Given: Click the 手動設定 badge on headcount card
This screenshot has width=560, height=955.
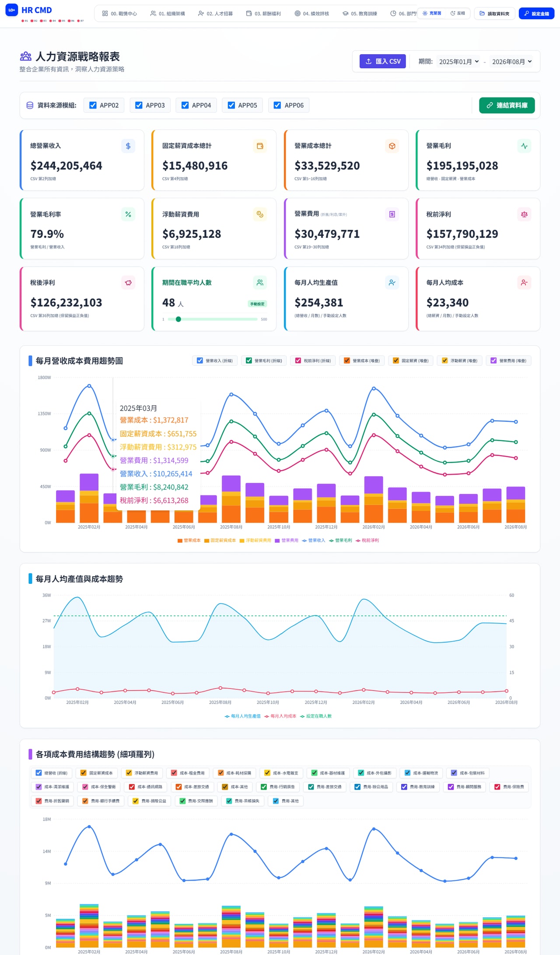Looking at the screenshot, I should pyautogui.click(x=257, y=304).
